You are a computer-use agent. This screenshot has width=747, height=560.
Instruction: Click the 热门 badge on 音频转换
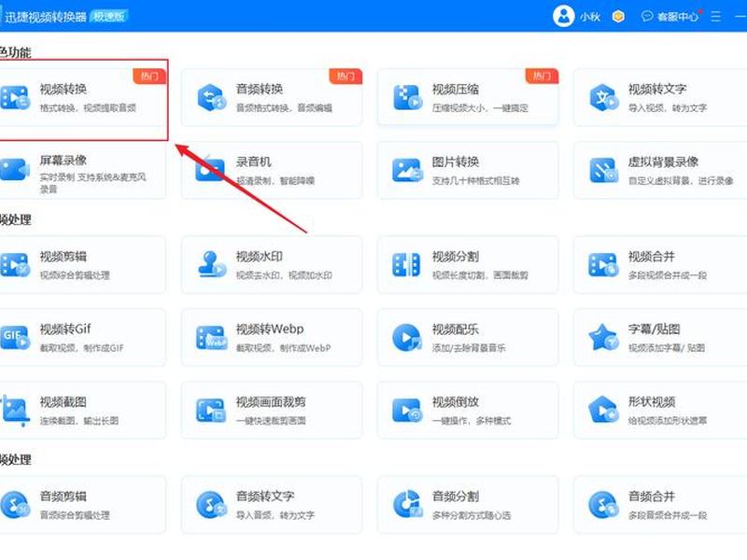coord(345,76)
